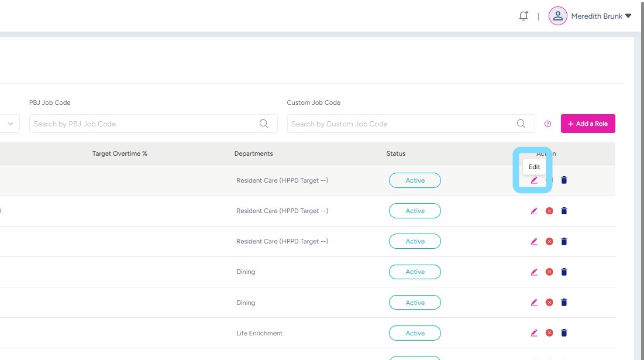
Task: Click Custom Job Code search magnifier icon
Action: tap(521, 124)
